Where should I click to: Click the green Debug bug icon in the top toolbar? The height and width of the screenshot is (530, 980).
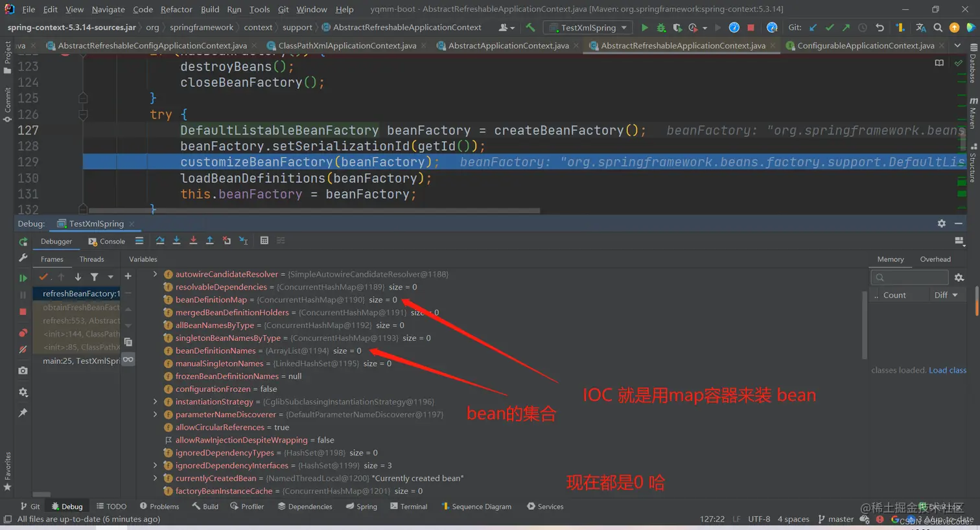point(661,27)
